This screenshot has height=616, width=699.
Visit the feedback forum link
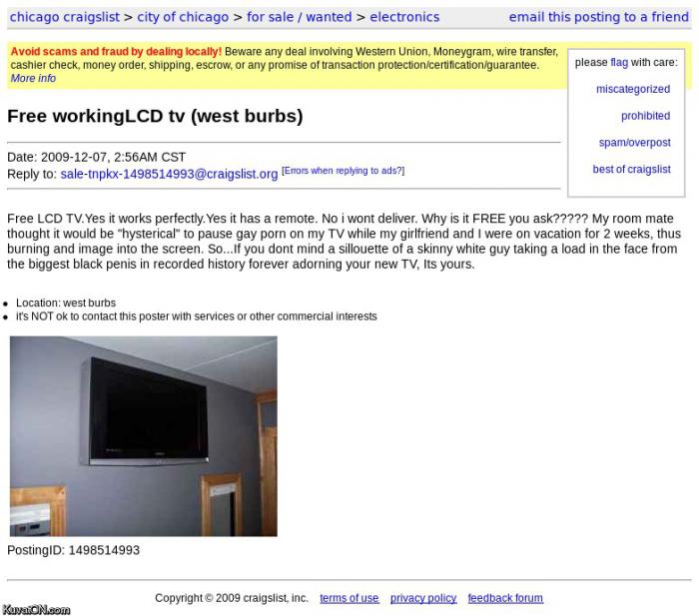pos(505,598)
